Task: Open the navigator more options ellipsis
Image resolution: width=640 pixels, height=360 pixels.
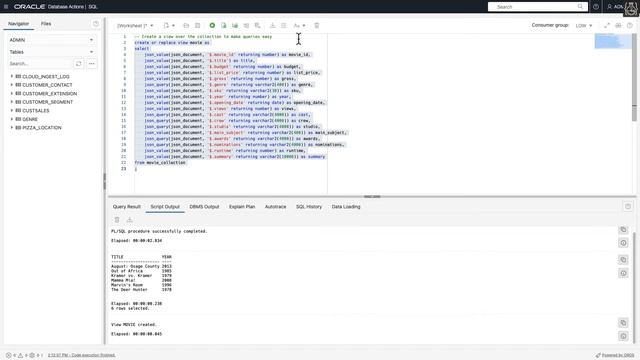Action: [91, 64]
